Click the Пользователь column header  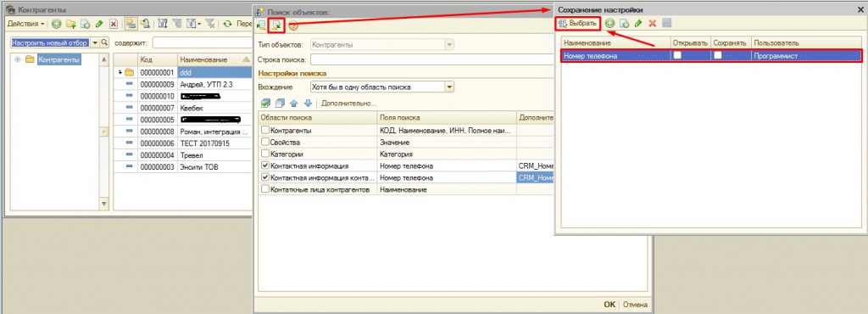[x=806, y=42]
